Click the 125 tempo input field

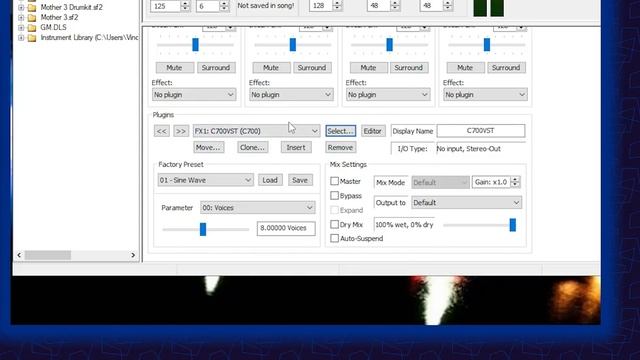(x=165, y=6)
